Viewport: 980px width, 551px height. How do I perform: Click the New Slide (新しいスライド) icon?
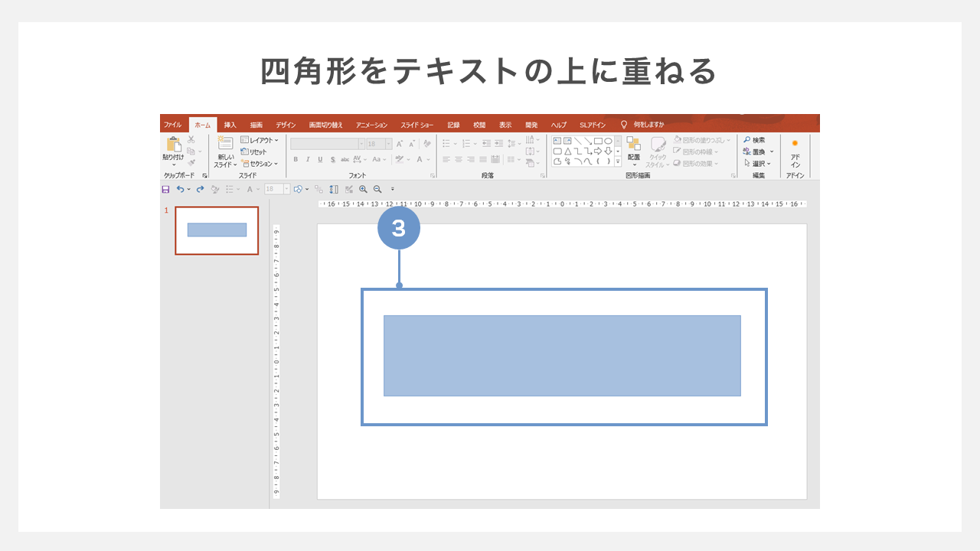(x=225, y=143)
